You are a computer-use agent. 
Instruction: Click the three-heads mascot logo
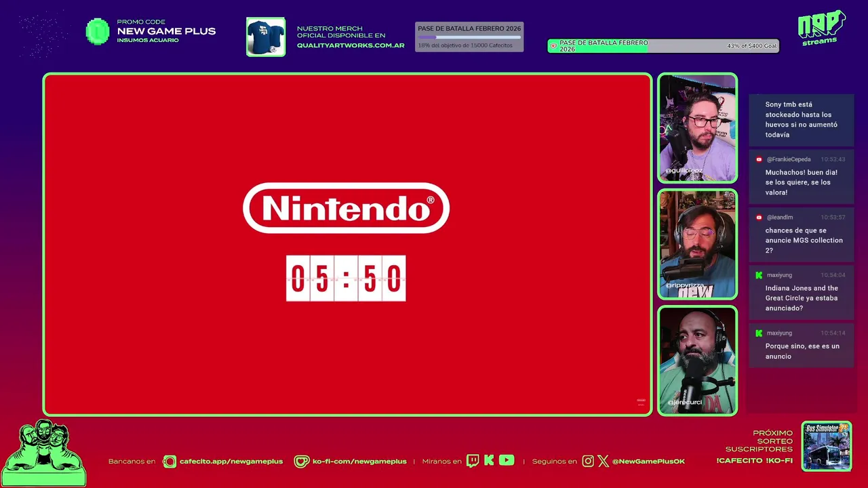[x=44, y=452]
